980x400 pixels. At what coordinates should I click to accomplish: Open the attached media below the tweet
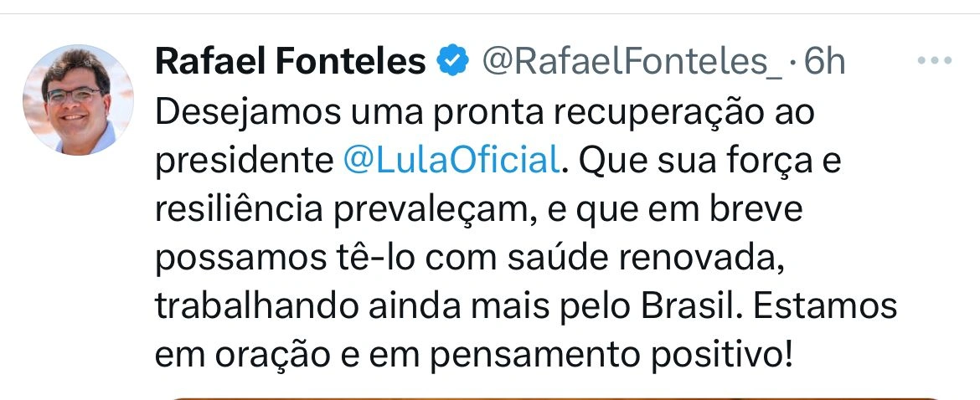(x=553, y=397)
